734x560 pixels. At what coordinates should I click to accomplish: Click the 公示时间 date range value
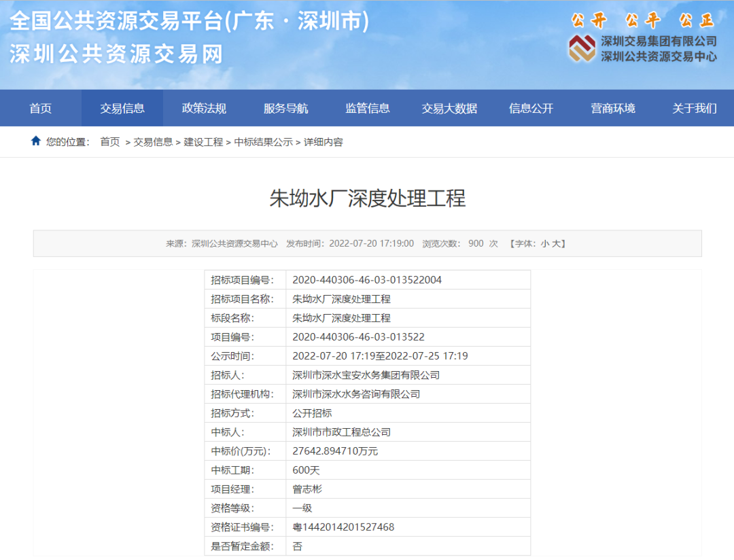click(380, 356)
